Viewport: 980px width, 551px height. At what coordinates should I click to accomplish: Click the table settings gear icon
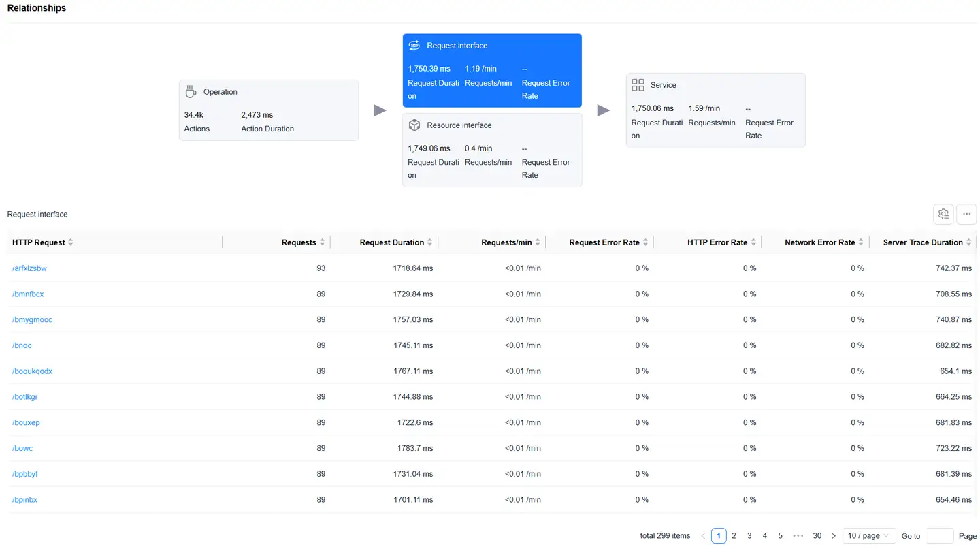(943, 214)
